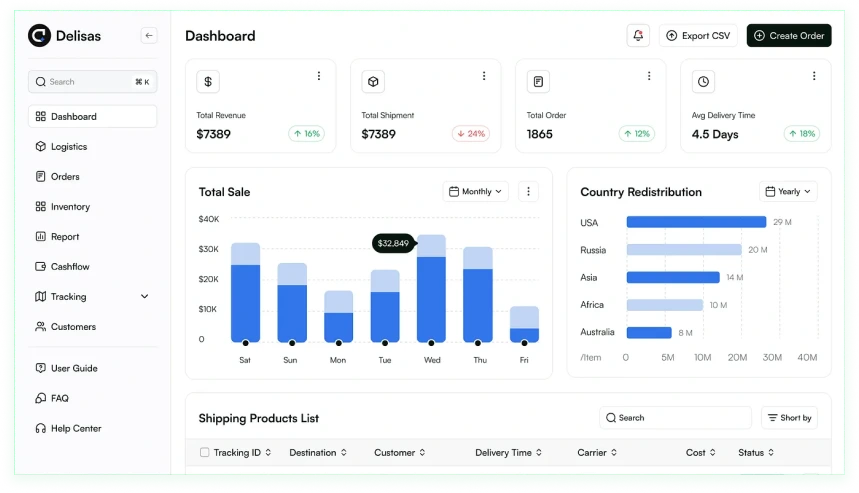Click the Create Order button
Viewport: 859px width, 493px height.
(x=788, y=36)
